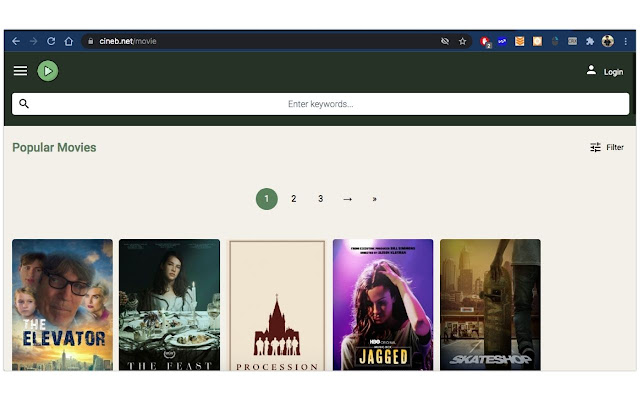Click the dark mouse-shaped extension icon
640x400 pixels.
click(x=555, y=41)
